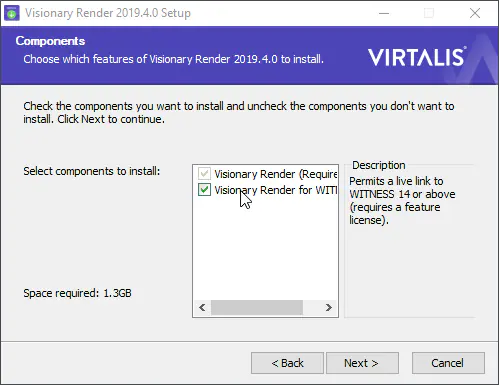The height and width of the screenshot is (385, 499).
Task: Click the Components heading in the banner
Action: (x=50, y=41)
